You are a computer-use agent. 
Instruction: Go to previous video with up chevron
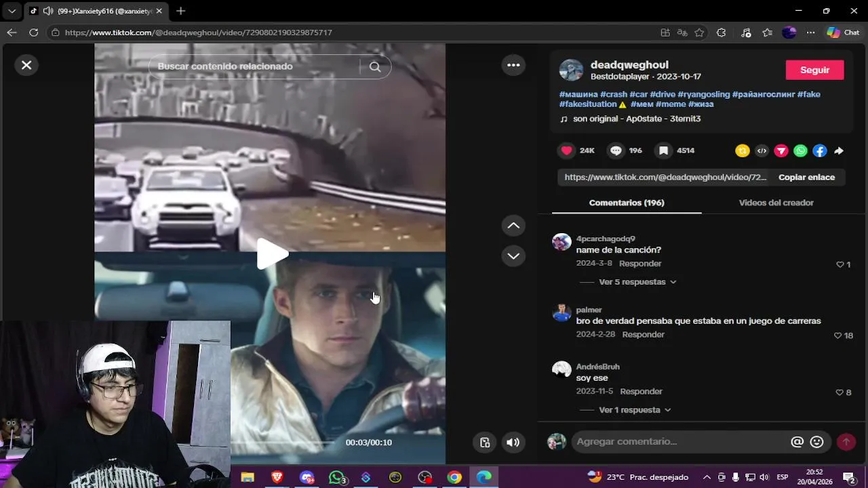pyautogui.click(x=513, y=226)
